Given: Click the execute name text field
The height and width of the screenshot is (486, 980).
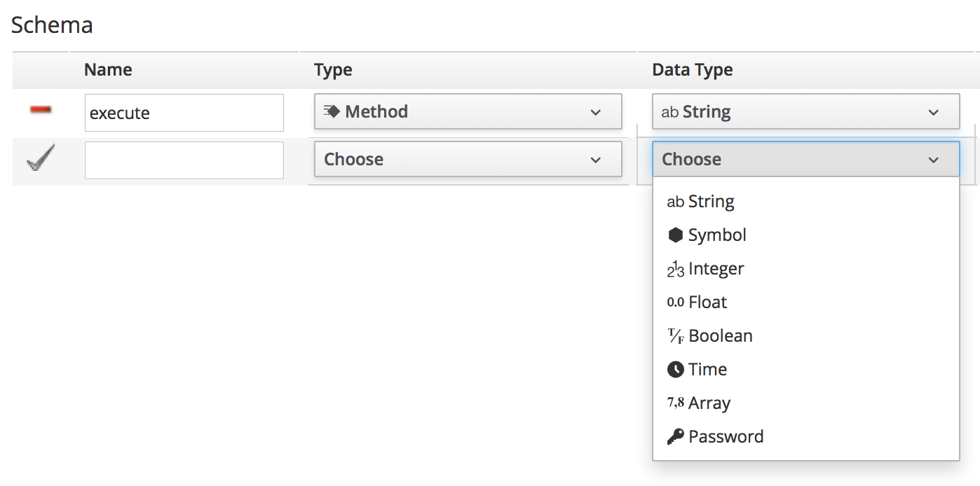Looking at the screenshot, I should [x=184, y=113].
